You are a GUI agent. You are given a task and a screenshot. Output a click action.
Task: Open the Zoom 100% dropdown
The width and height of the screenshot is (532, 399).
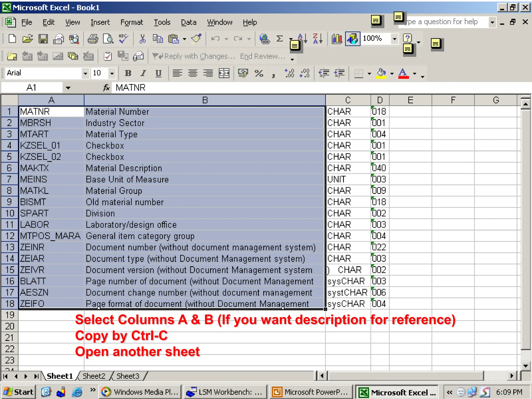pos(395,39)
